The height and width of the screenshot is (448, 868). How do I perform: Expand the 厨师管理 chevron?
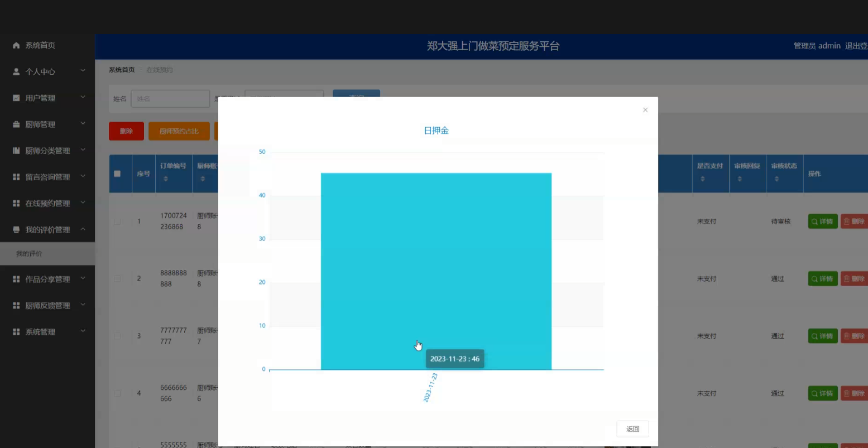83,123
